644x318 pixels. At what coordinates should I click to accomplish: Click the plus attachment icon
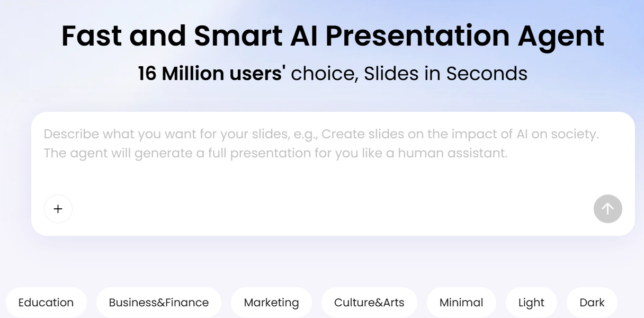coord(58,209)
